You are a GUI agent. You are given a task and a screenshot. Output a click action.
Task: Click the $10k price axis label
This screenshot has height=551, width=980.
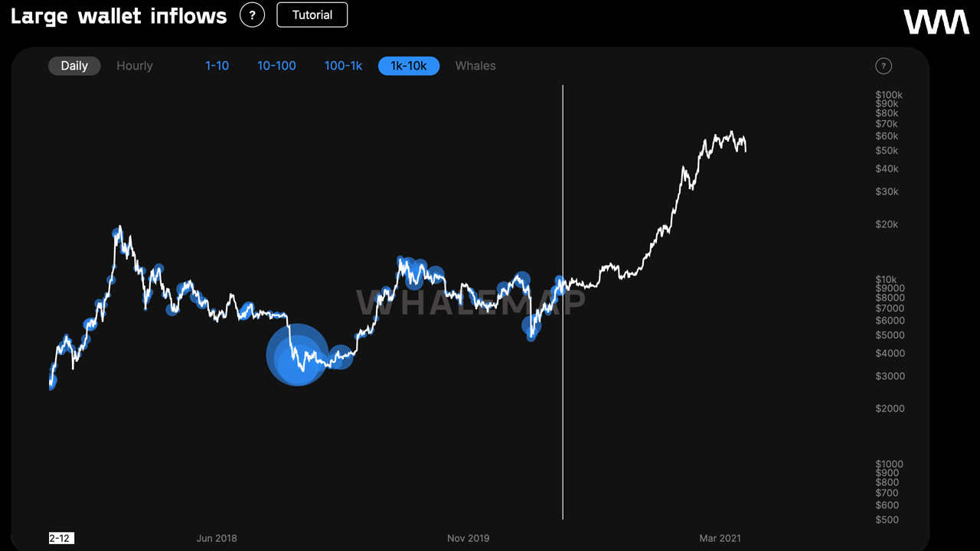pos(887,279)
